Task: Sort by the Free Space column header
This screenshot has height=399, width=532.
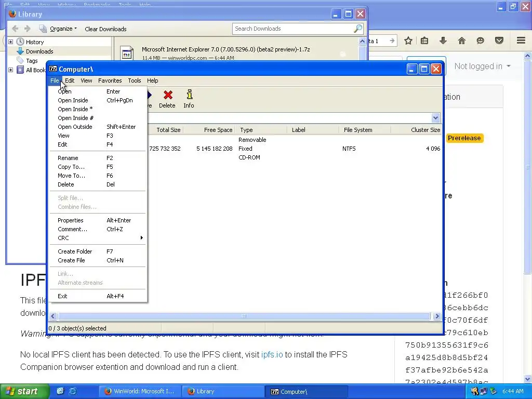Action: click(x=209, y=130)
